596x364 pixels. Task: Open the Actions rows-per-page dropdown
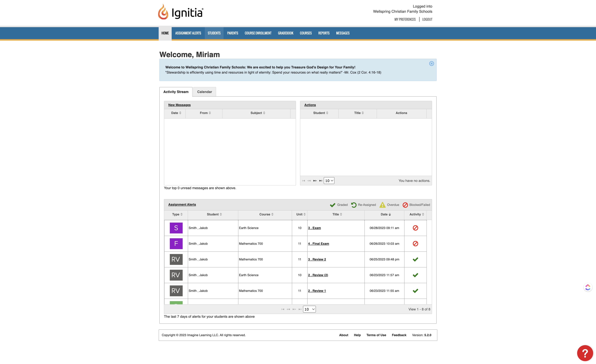(x=329, y=181)
